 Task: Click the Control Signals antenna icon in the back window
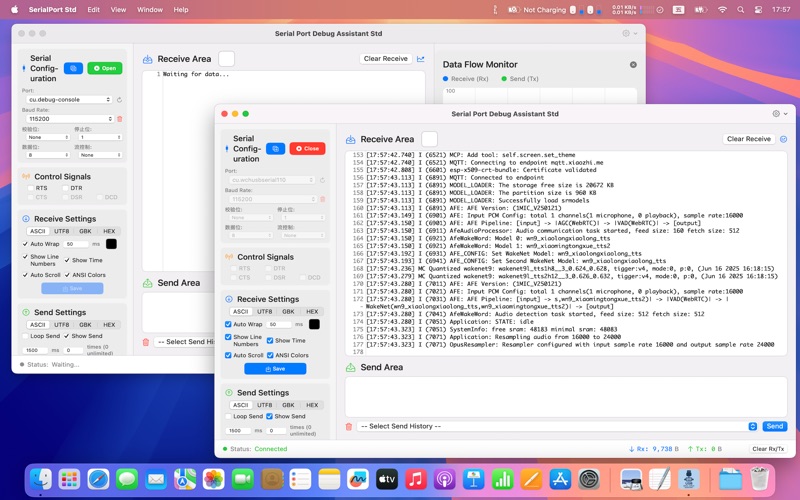pos(26,177)
